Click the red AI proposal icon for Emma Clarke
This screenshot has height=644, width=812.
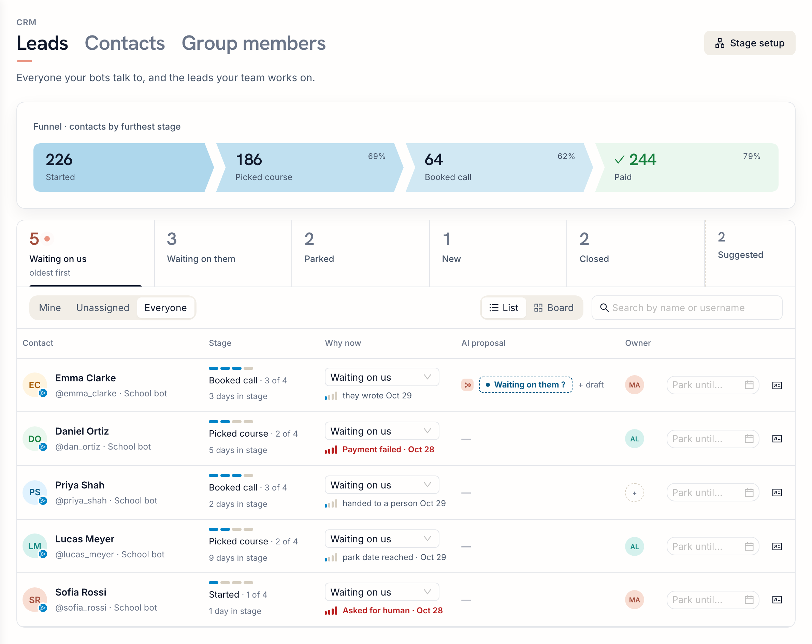[467, 385]
